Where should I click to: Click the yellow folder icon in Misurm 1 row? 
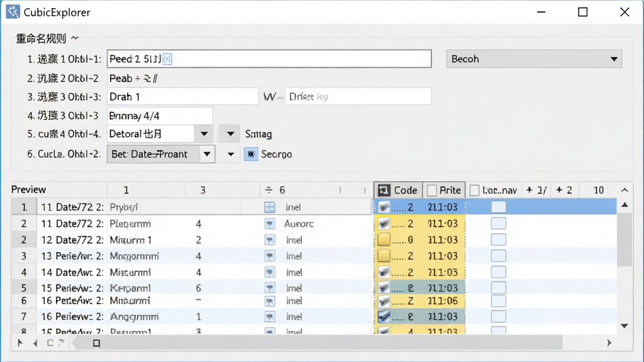pos(384,239)
